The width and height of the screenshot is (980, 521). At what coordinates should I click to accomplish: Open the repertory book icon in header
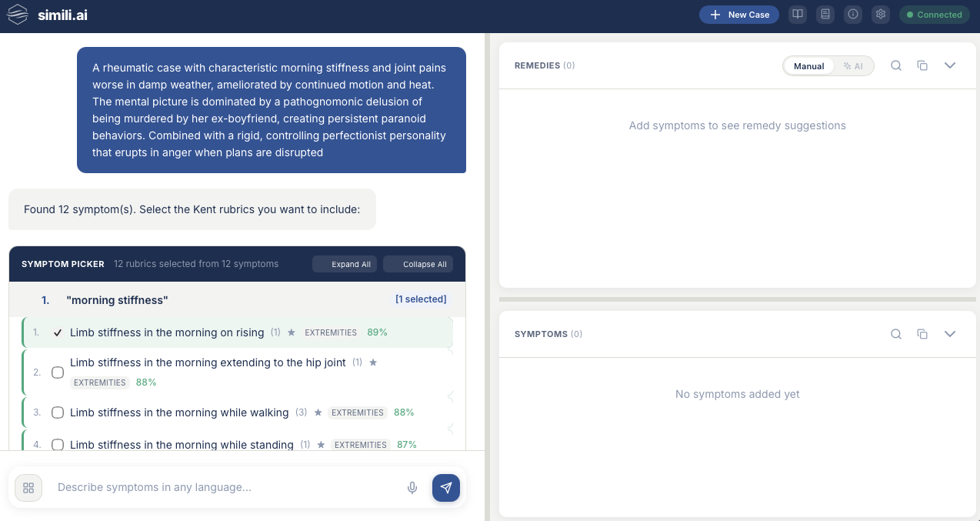click(797, 14)
